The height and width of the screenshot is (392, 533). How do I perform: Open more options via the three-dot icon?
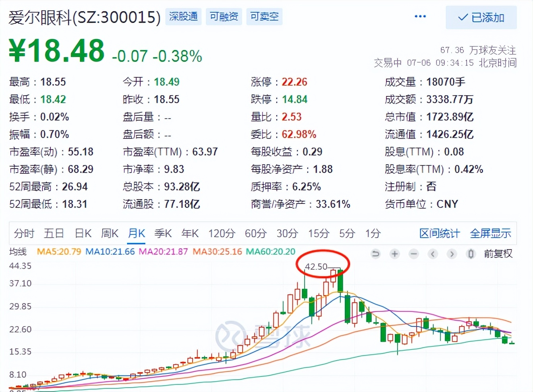[x=420, y=17]
